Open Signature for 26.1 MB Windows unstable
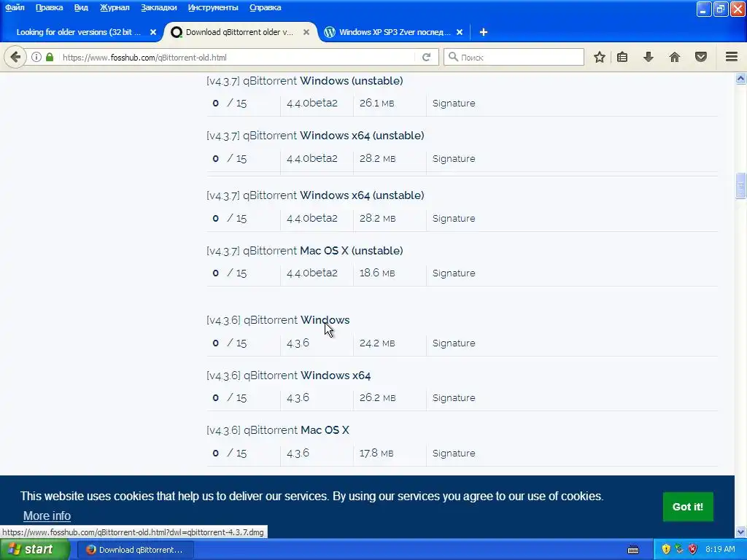 point(454,104)
